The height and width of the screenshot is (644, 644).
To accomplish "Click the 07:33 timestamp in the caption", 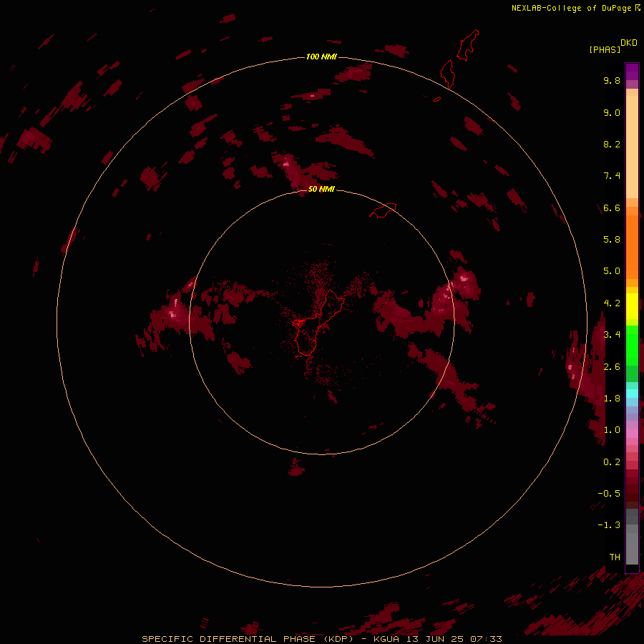I will point(487,639).
